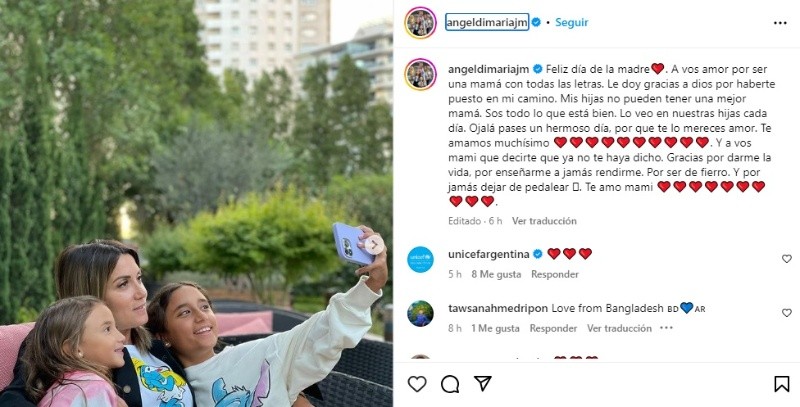Share post with the paper plane icon
Viewport: 800px width, 407px height.
(483, 384)
